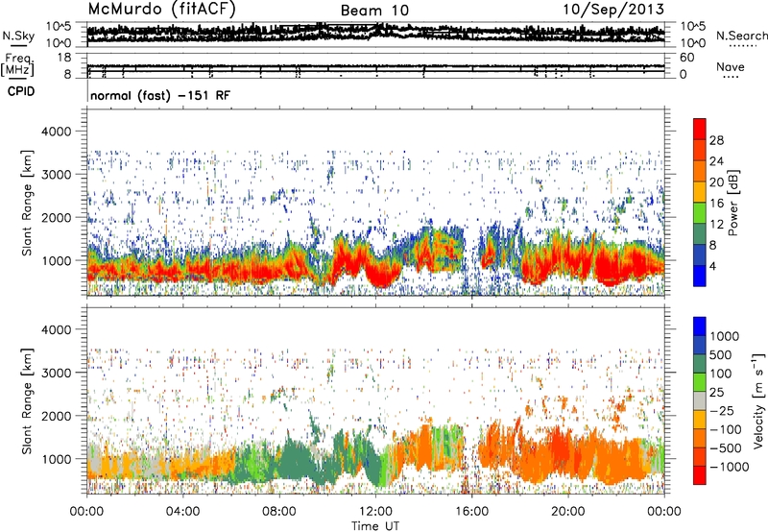Pick the power colorbar segment between 20 and 24
This screenshot has width=768, height=532.
700,171
